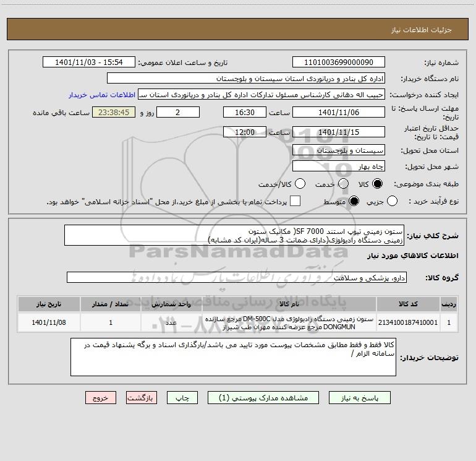This screenshot has height=461, width=476.
Task: Click the اطلاعات کالاهای مورد نیاز heading
Action: [412, 256]
